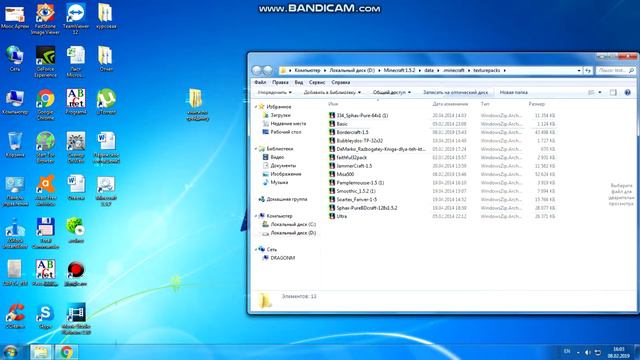Collapse the Библиотеки tree section
The width and height of the screenshot is (640, 360).
click(x=256, y=149)
